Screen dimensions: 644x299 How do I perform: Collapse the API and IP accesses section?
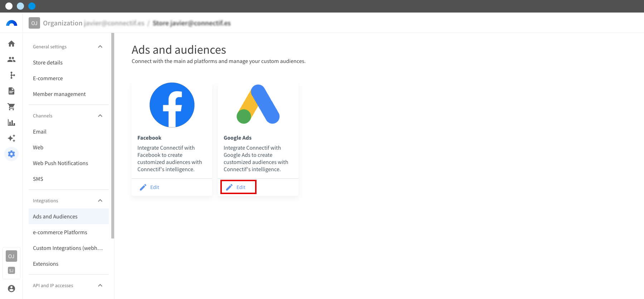click(x=100, y=285)
